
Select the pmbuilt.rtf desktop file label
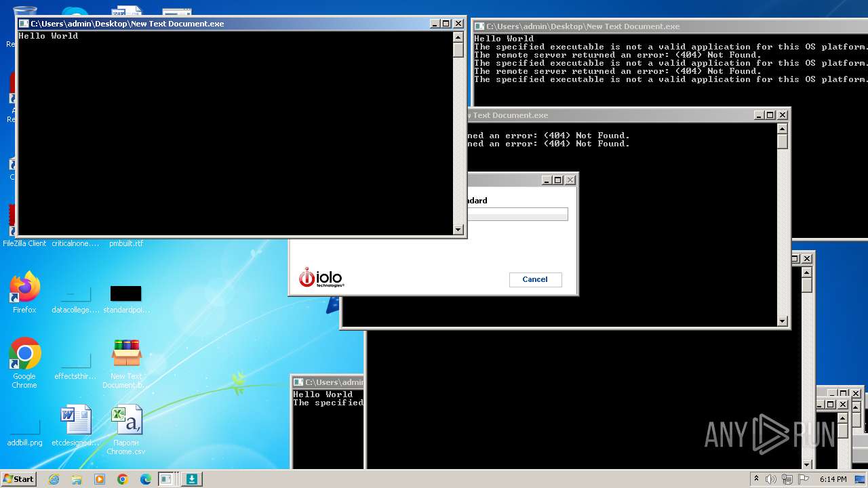coord(126,243)
